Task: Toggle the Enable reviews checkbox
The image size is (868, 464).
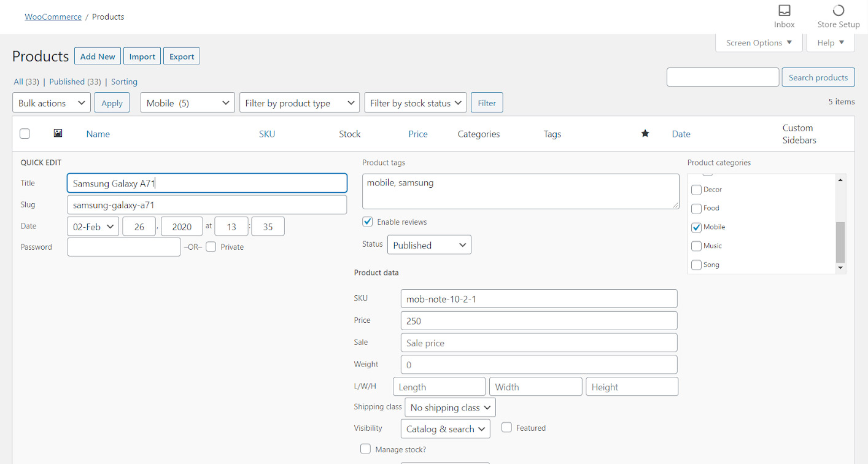Action: [368, 222]
